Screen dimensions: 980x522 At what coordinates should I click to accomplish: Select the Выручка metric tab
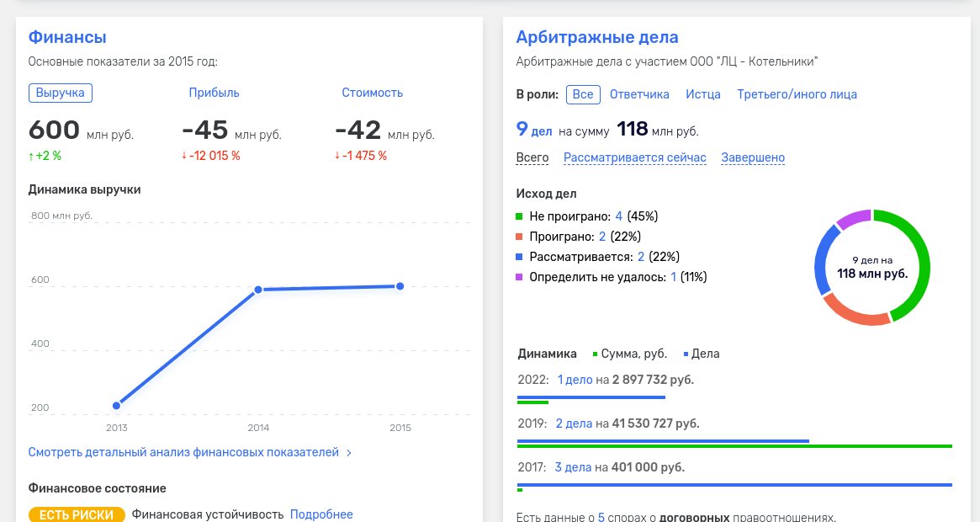pos(61,93)
